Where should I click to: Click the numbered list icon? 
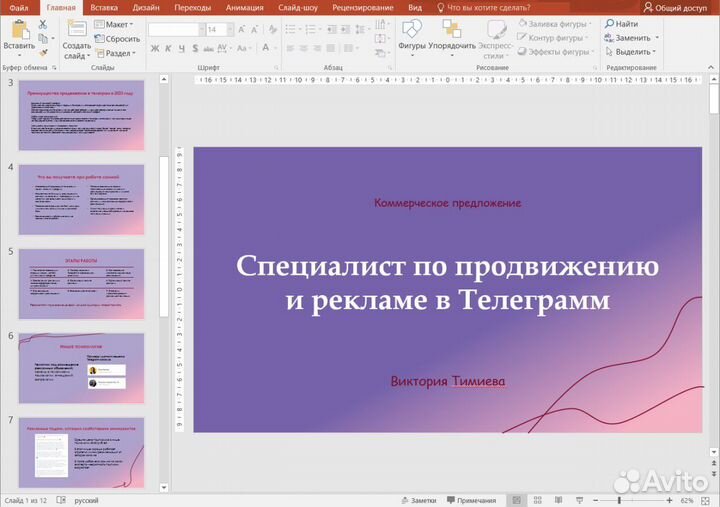click(311, 30)
